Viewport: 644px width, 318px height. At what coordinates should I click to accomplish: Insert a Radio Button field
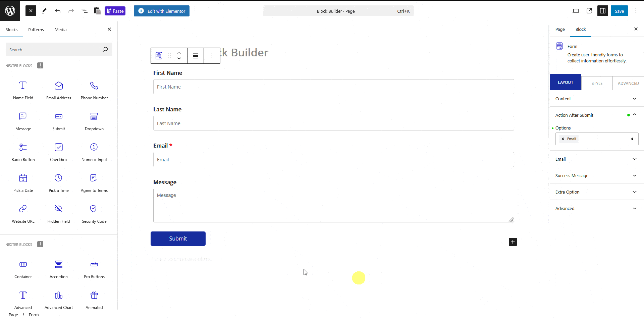(23, 152)
